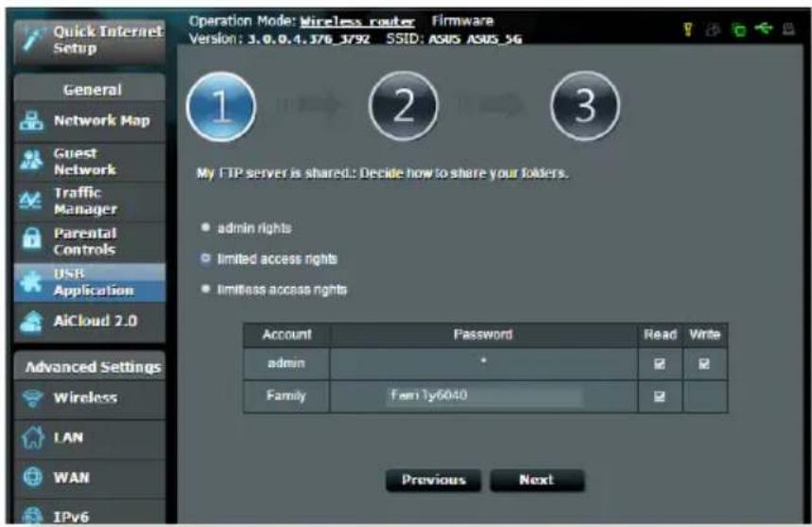
Task: Click the Network Map icon
Action: 31,121
